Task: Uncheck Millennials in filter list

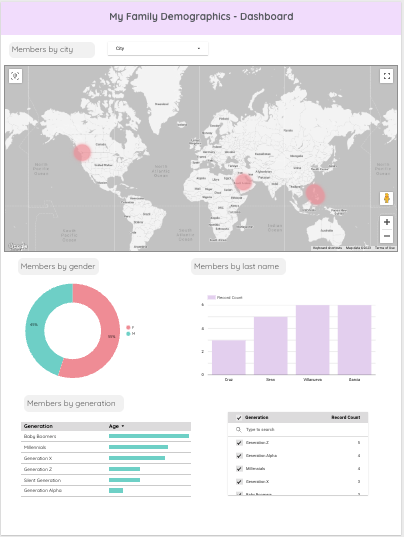Action: 239,469
